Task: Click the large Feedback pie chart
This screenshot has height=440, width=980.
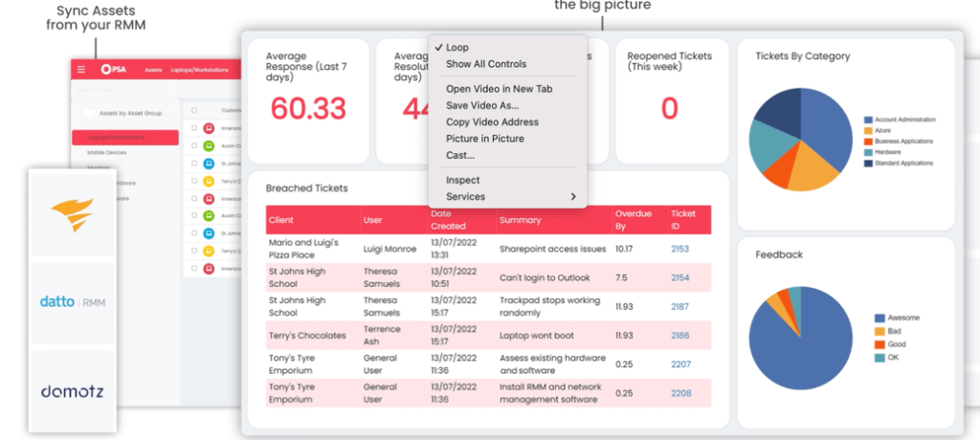Action: pos(801,339)
